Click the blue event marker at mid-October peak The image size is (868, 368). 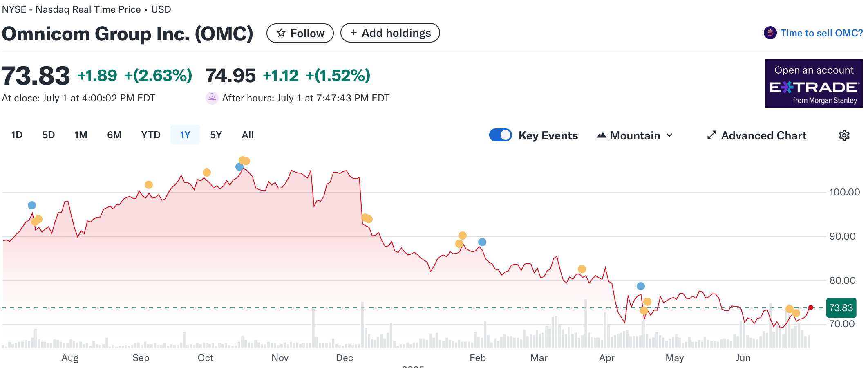click(x=239, y=167)
